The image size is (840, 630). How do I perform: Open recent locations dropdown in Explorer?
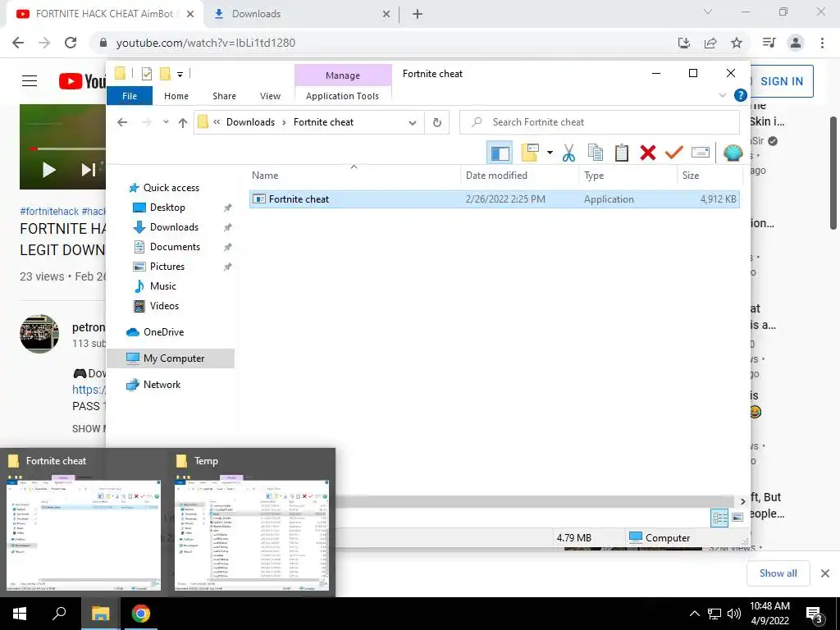[x=166, y=122]
